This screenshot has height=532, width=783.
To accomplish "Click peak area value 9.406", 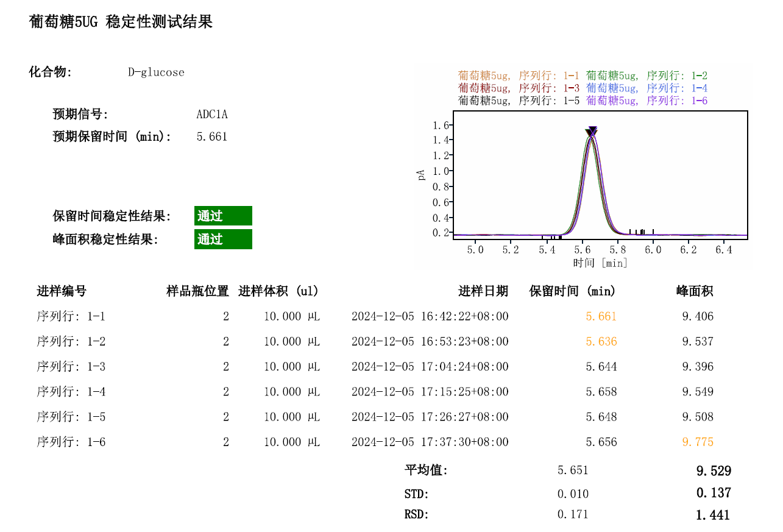I will point(698,317).
